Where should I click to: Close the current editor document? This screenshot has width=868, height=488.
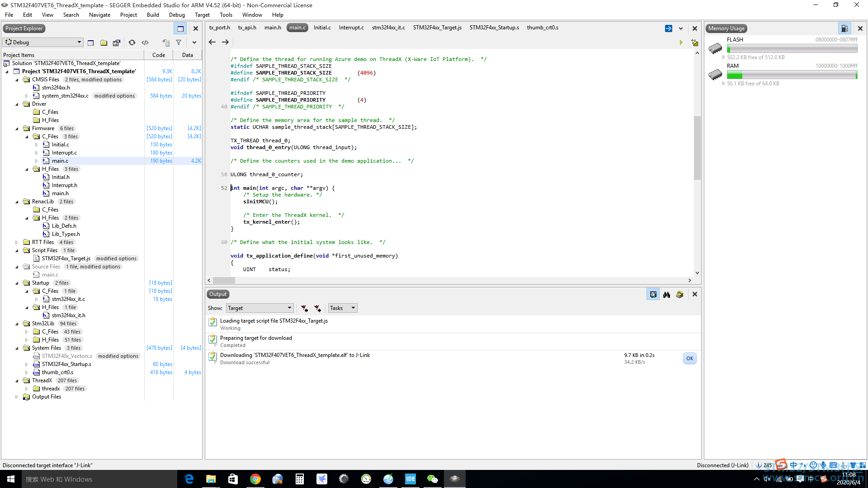(x=695, y=28)
